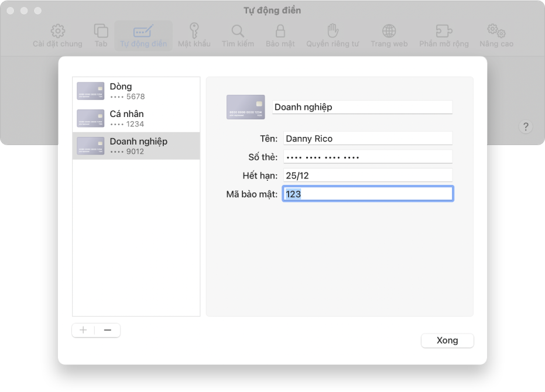Remove selected card with minus button
The height and width of the screenshot is (392, 545).
click(x=108, y=330)
